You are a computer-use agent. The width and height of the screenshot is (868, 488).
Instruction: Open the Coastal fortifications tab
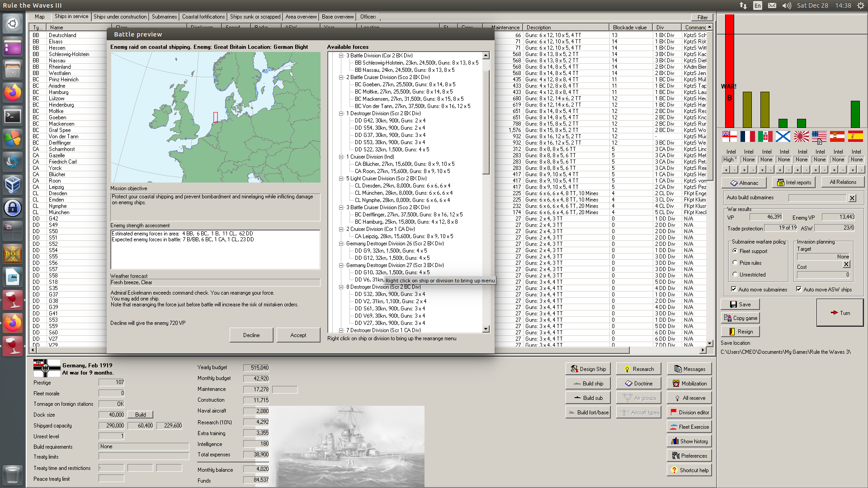click(203, 17)
